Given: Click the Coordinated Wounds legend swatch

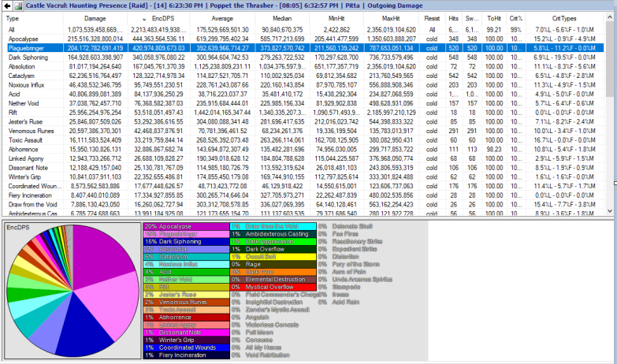Looking at the screenshot, I should [187, 347].
